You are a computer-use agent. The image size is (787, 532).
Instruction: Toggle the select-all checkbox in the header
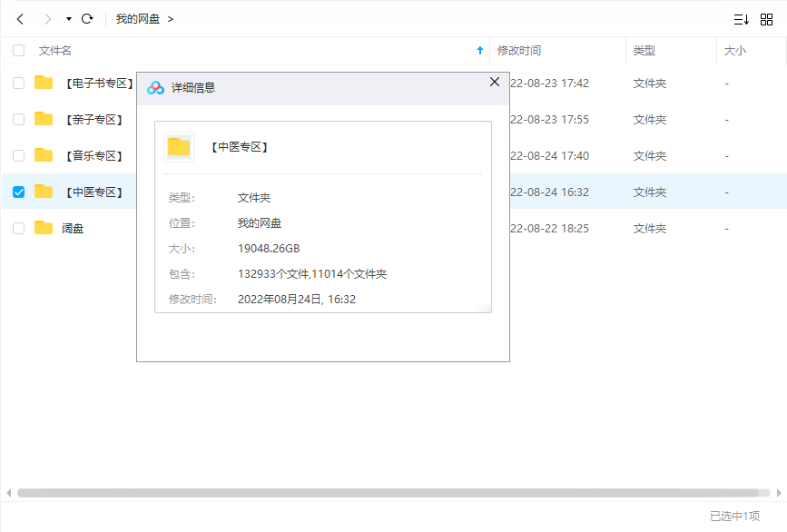pos(19,51)
